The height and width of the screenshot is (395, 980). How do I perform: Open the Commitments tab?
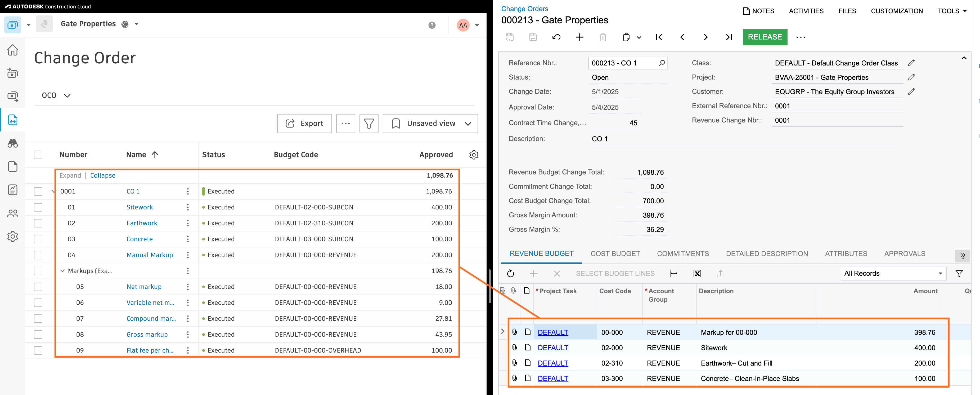tap(682, 254)
